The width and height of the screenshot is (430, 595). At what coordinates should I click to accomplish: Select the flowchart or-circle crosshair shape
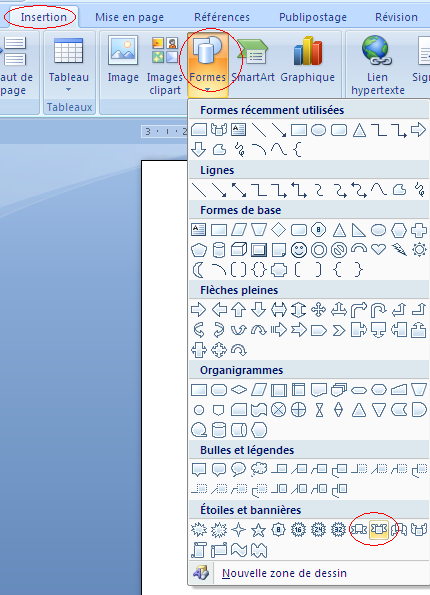pos(299,410)
